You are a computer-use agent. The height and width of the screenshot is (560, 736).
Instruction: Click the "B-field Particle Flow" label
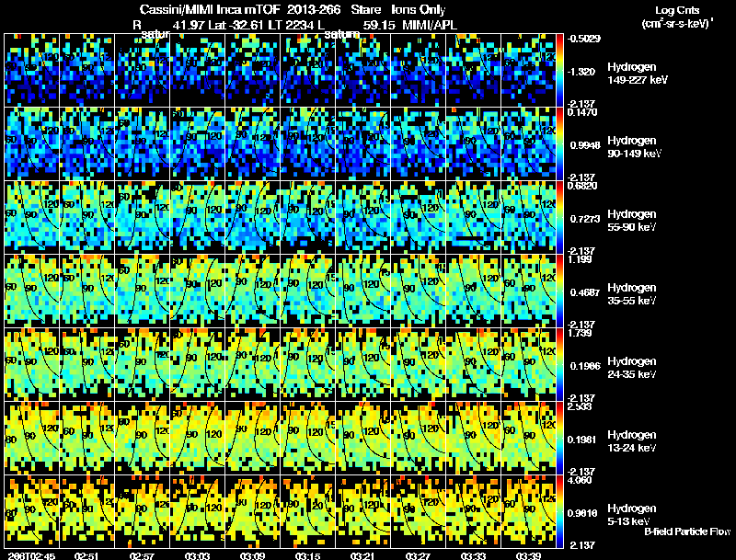(x=687, y=531)
